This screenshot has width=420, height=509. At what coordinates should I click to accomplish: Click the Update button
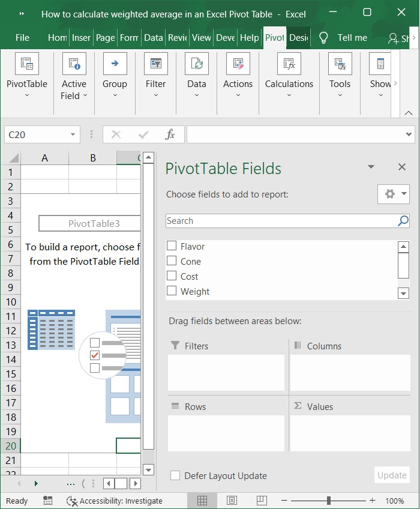click(x=392, y=475)
